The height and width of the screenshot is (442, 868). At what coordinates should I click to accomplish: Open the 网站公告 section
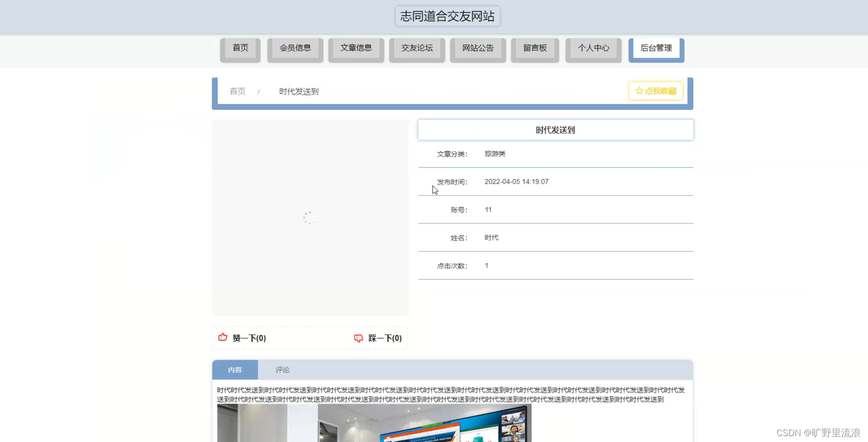[478, 48]
